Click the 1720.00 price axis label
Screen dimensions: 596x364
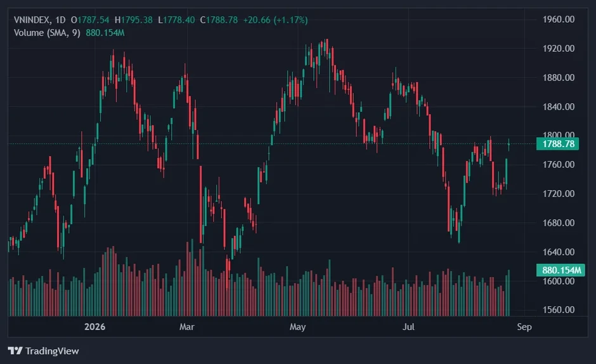pyautogui.click(x=559, y=193)
